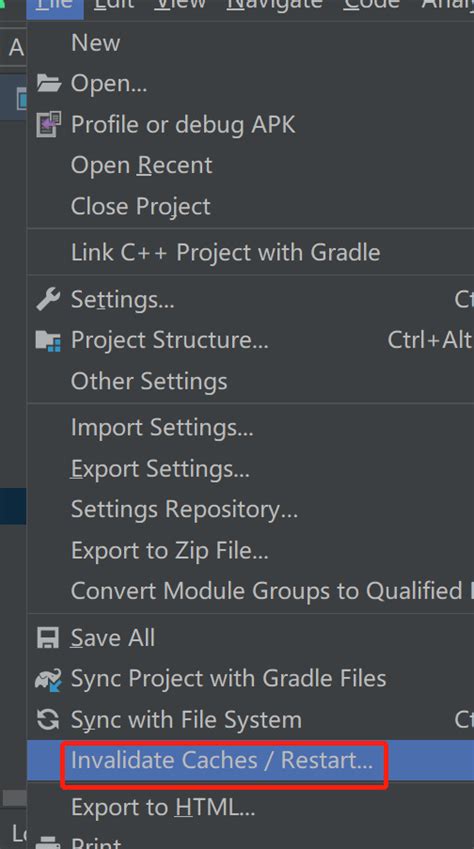The image size is (474, 849).
Task: Click the Open folder icon
Action: 48,83
